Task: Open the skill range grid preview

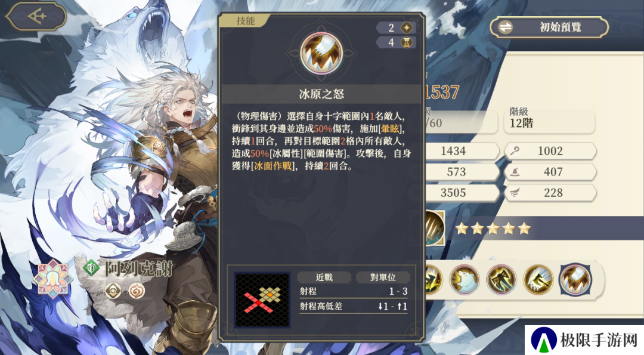Action: pos(262,300)
